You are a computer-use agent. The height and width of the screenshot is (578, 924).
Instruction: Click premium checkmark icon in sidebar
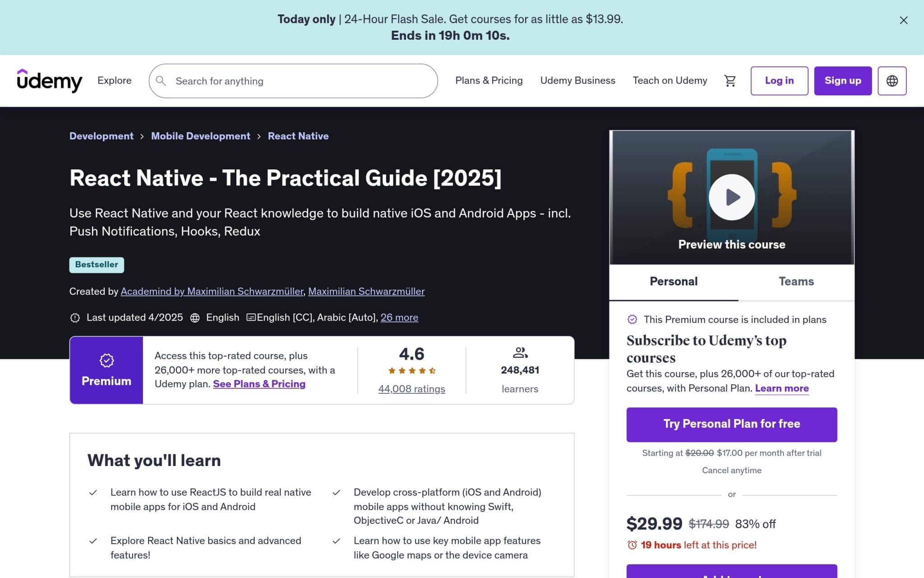632,319
